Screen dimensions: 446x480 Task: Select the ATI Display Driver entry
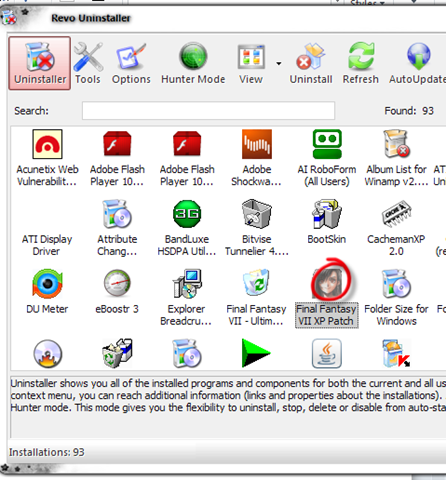(x=47, y=245)
